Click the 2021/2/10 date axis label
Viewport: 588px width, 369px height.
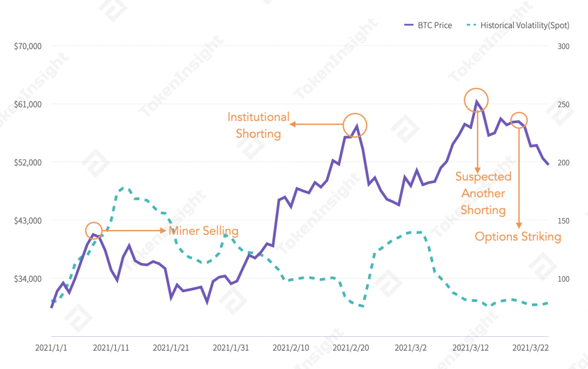click(x=291, y=348)
